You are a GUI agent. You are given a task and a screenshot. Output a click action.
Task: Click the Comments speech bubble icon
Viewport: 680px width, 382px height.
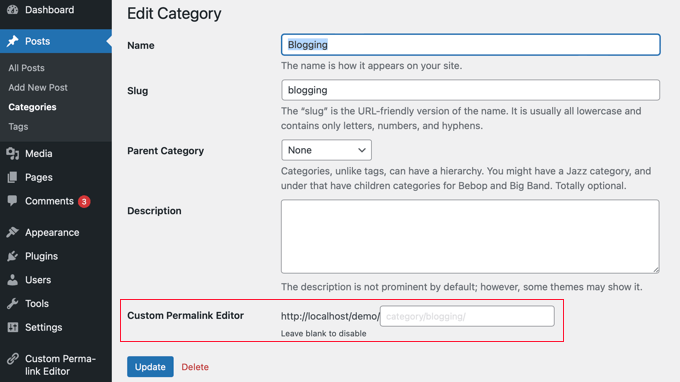coord(13,201)
